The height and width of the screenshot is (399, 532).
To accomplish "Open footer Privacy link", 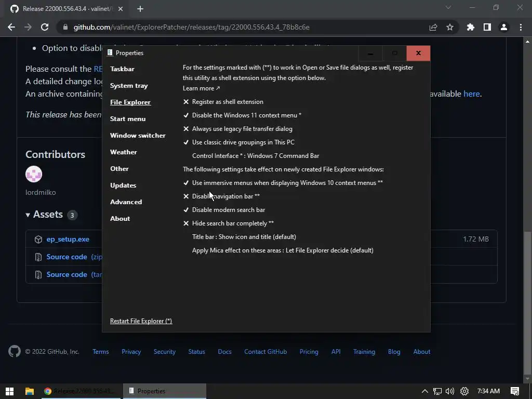I will click(131, 352).
